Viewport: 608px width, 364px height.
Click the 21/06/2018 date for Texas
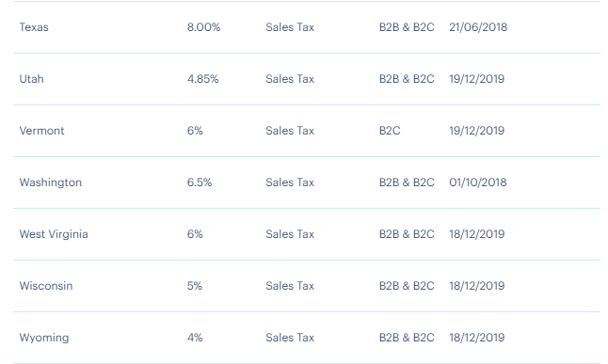pos(478,27)
